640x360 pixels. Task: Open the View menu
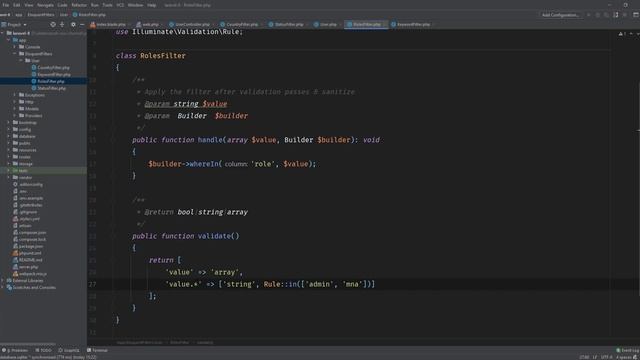[29, 5]
